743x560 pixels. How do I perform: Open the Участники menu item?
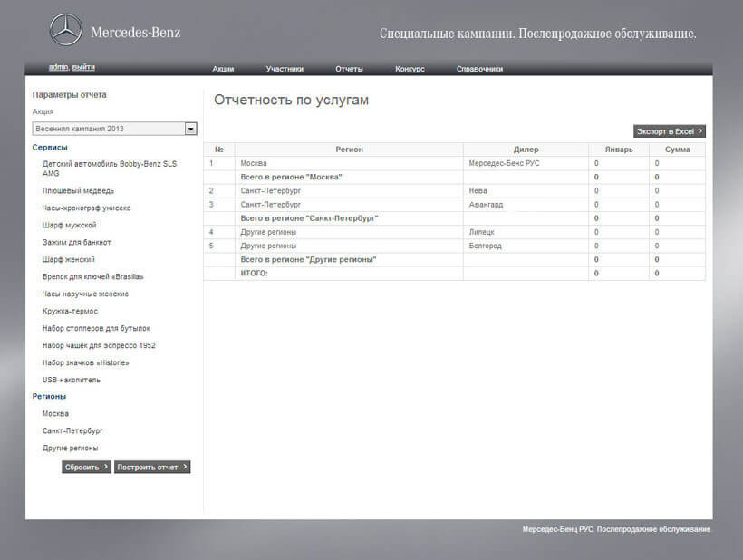click(285, 69)
